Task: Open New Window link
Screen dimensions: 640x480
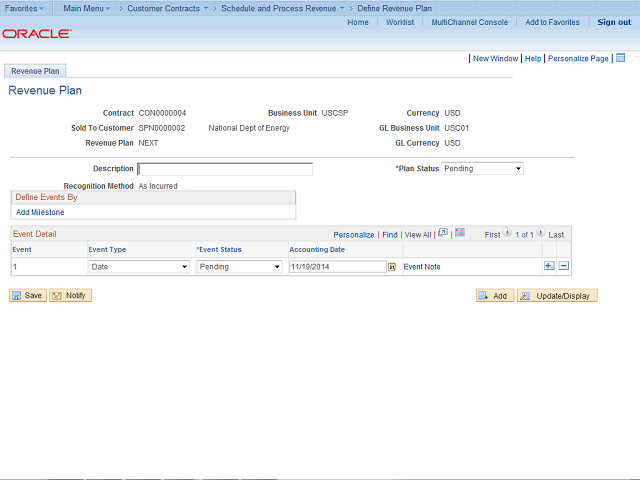Action: tap(495, 58)
